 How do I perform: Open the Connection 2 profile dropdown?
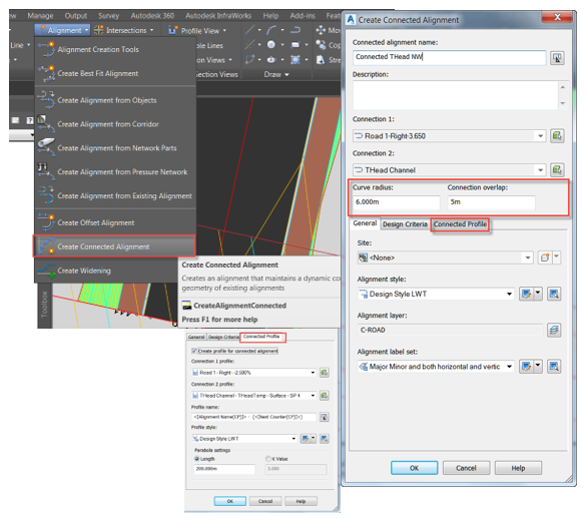(x=312, y=395)
